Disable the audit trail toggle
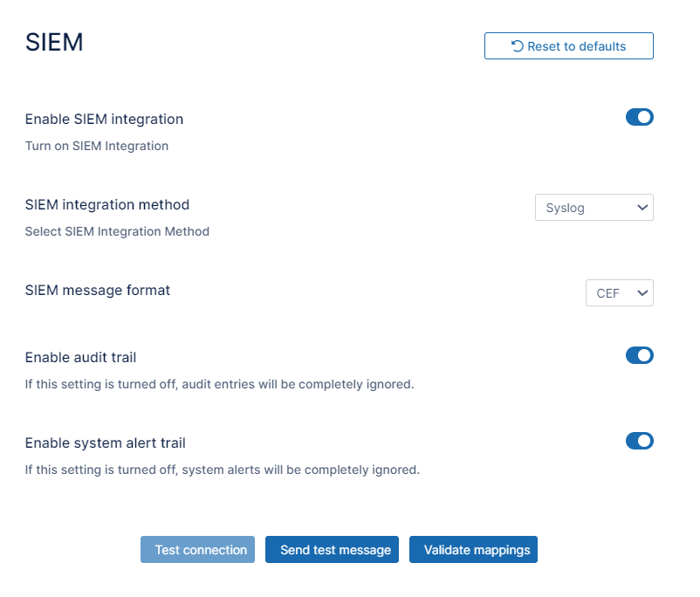The image size is (700, 597). (x=639, y=355)
